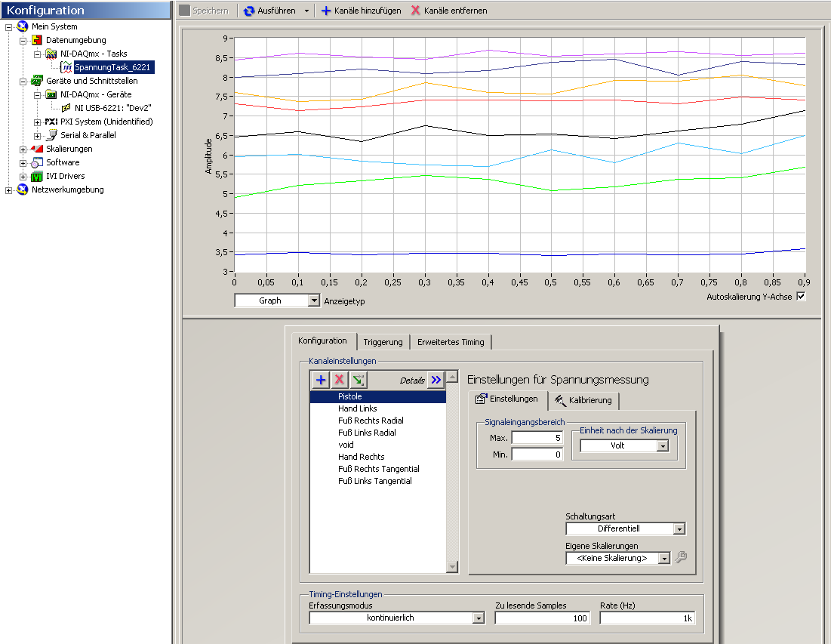
Task: Expand the Skalierungen tree node
Action: tap(23, 149)
